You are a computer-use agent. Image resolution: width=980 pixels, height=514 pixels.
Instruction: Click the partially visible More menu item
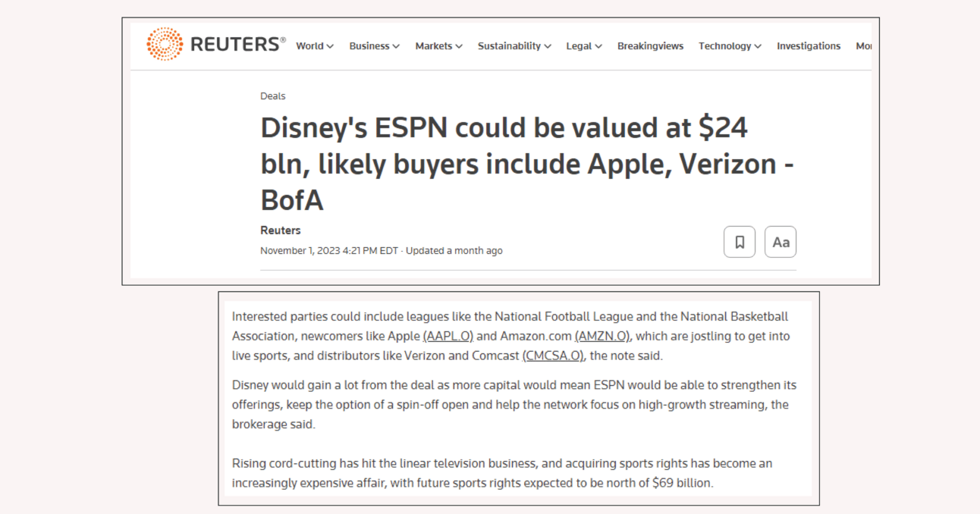tap(863, 45)
